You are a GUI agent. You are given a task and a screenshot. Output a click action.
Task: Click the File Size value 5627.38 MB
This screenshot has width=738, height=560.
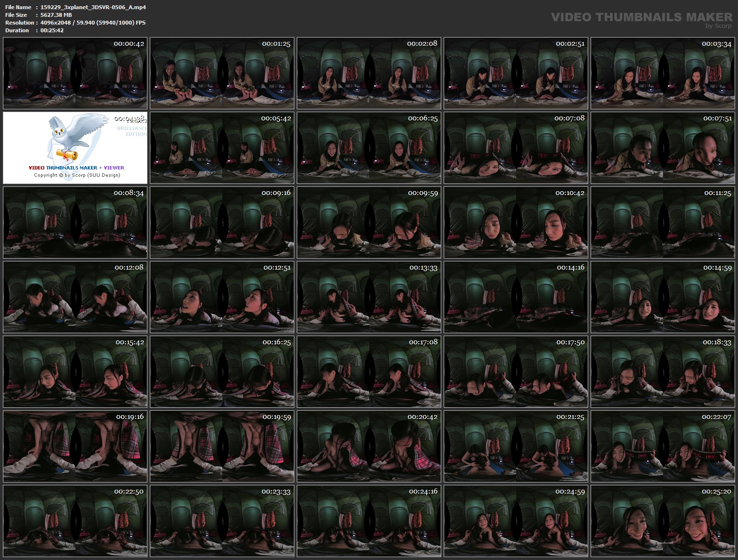56,15
